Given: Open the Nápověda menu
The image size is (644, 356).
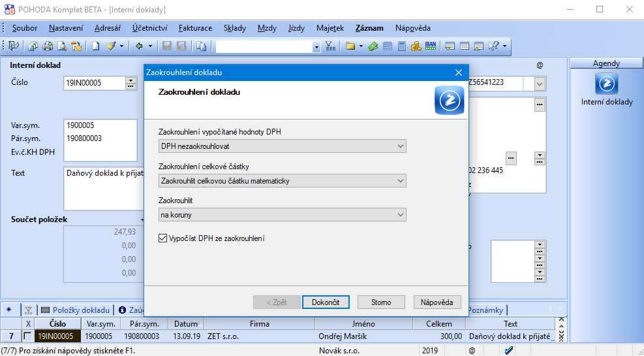Looking at the screenshot, I should tap(413, 28).
